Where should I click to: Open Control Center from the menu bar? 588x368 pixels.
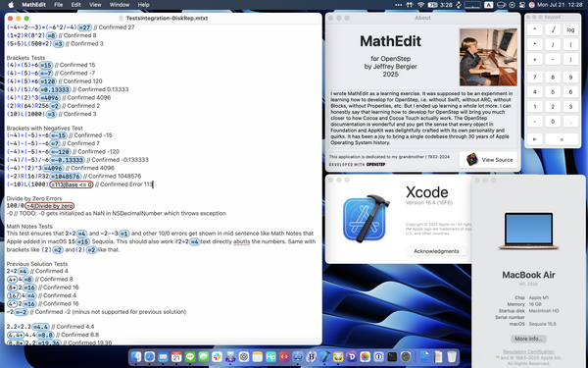point(522,5)
